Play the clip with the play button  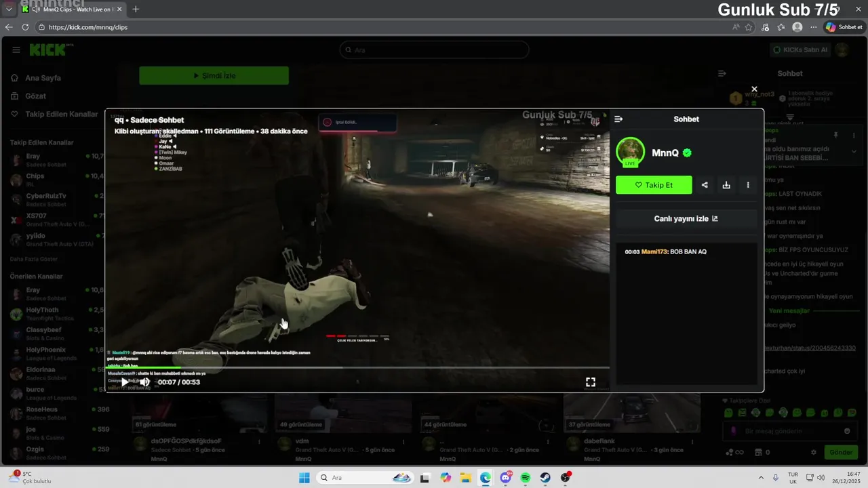tap(125, 382)
